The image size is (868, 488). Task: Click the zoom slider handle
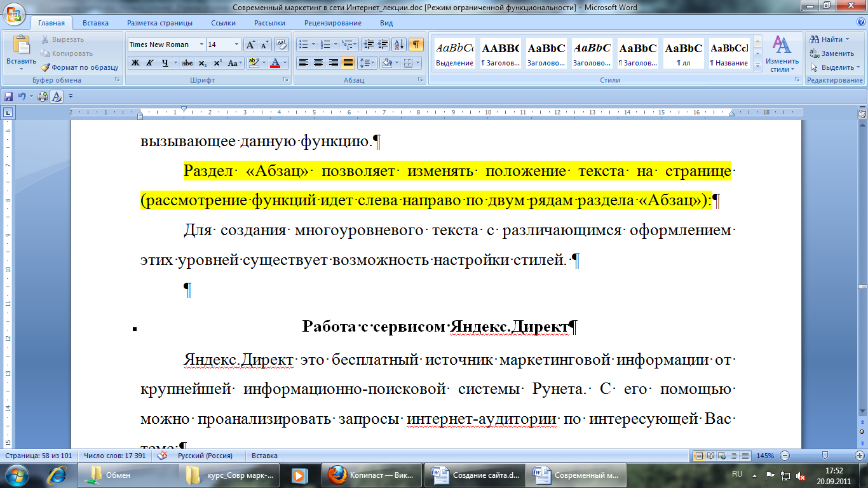point(825,456)
